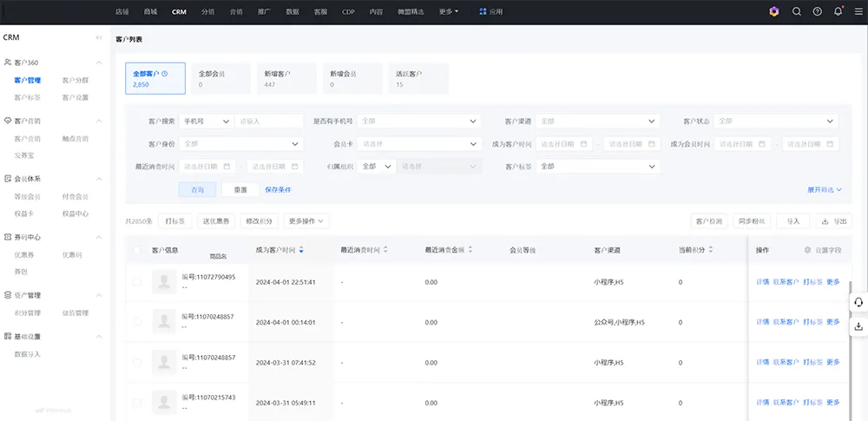
Task: Tick checkbox for customer 编号:11070215743
Action: click(137, 403)
